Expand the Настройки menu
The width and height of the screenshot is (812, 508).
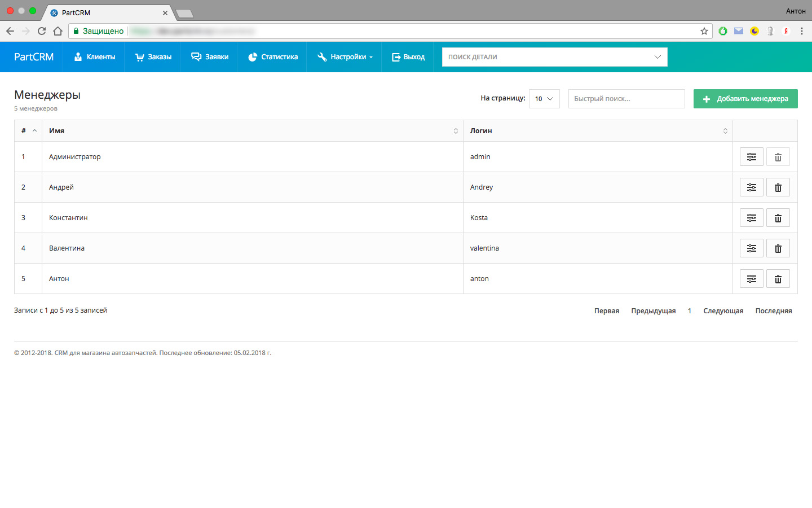[345, 57]
